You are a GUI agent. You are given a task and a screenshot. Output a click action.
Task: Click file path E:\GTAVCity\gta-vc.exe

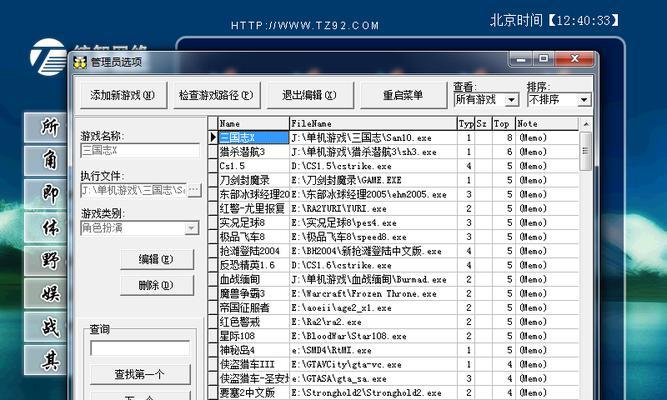(346, 364)
